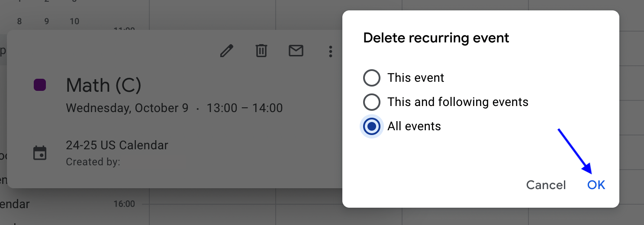Select the "All events" radio button
The width and height of the screenshot is (644, 225).
click(x=372, y=126)
